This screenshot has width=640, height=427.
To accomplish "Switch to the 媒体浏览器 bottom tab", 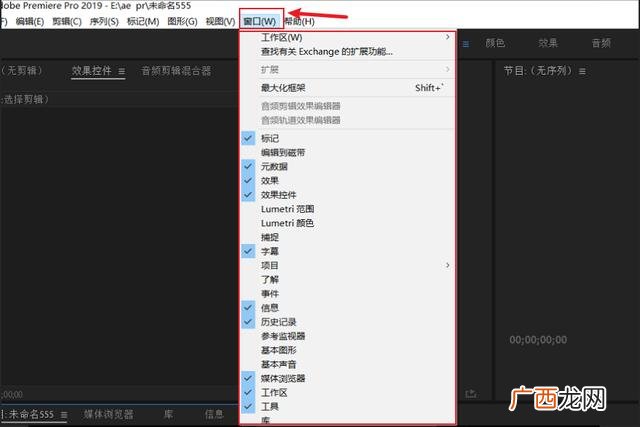I will (x=109, y=414).
